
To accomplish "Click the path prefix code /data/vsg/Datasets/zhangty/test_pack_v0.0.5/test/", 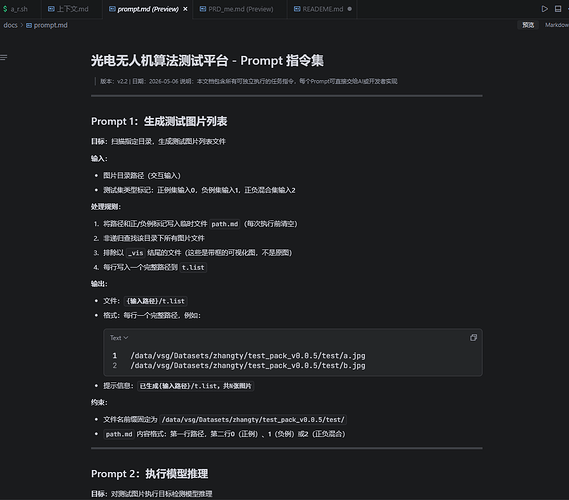I will click(x=253, y=420).
